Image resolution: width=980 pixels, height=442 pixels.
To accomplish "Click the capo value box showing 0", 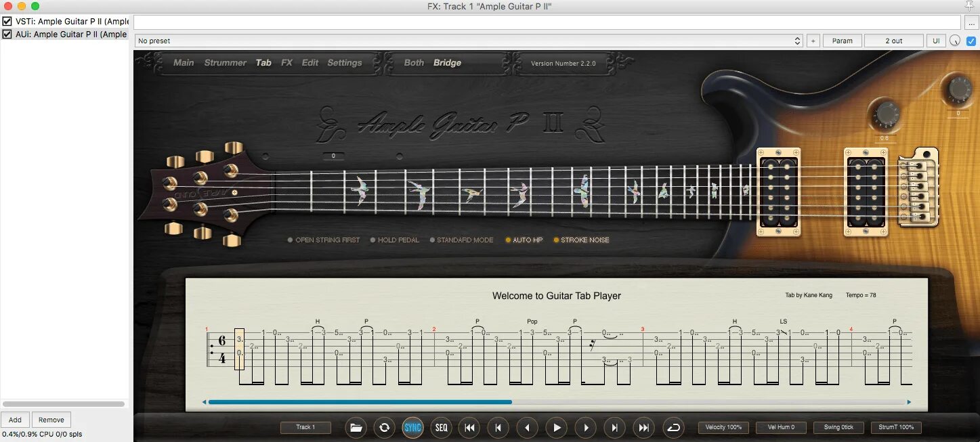I will tap(333, 156).
